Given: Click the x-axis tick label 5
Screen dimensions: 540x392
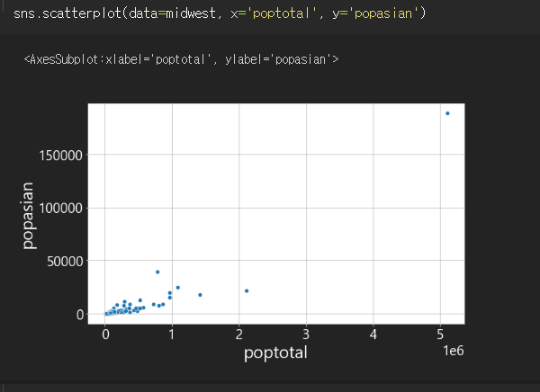Looking at the screenshot, I should [440, 334].
